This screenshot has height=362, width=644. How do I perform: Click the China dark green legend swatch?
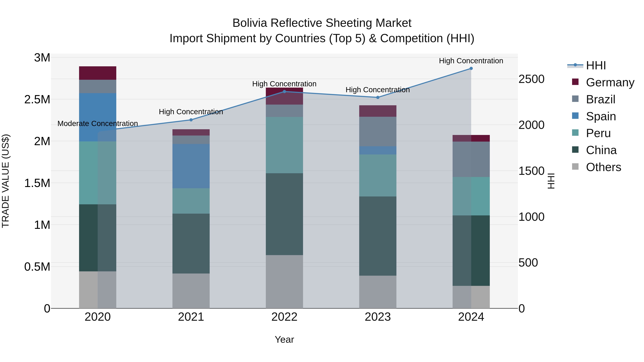pos(575,150)
